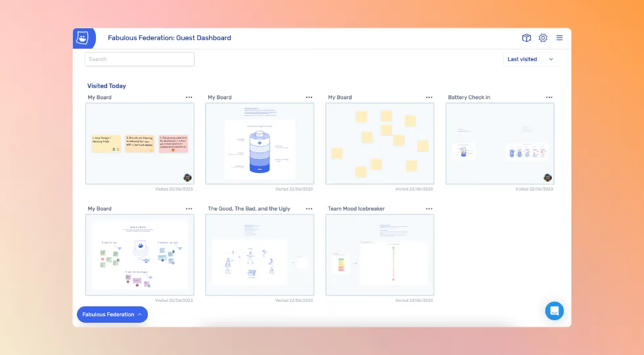Screen dimensions: 644x355
Task: Open the My Board with scattered yellow notes
Action: click(x=380, y=143)
